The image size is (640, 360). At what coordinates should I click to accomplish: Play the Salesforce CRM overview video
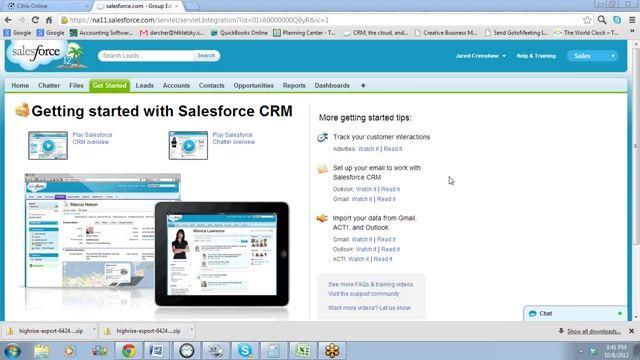pyautogui.click(x=48, y=145)
